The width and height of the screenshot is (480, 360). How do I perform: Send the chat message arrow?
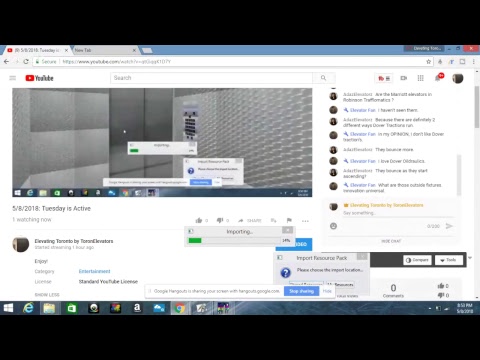pos(449,226)
